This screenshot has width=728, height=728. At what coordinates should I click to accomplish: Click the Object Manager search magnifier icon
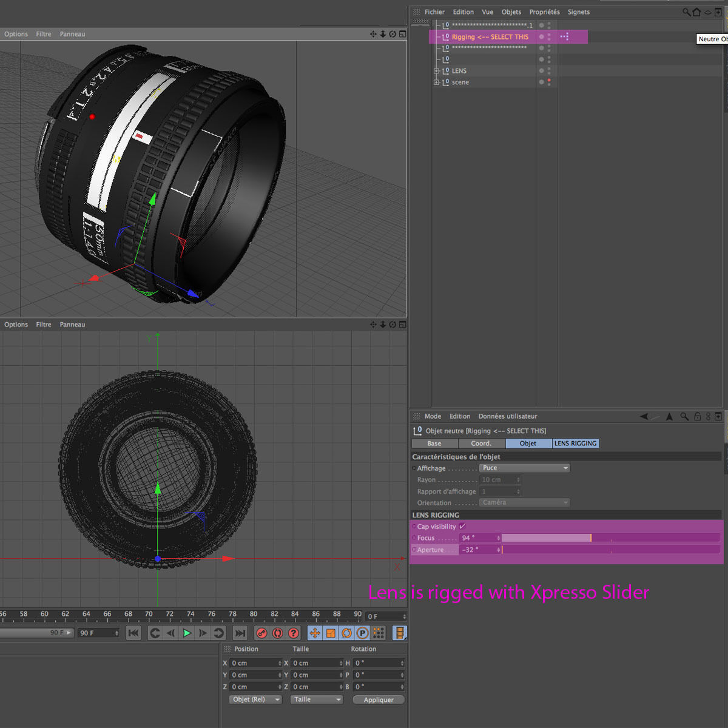pos(686,12)
